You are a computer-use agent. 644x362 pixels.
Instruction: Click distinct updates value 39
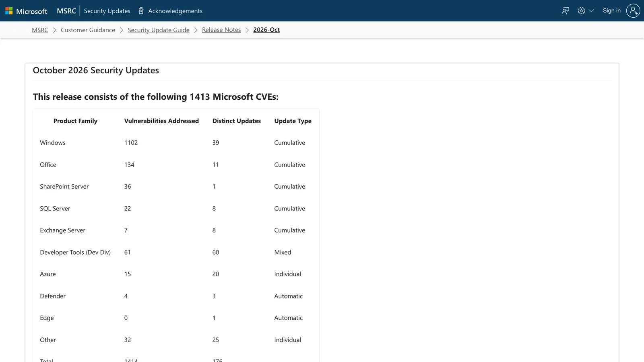pos(216,143)
